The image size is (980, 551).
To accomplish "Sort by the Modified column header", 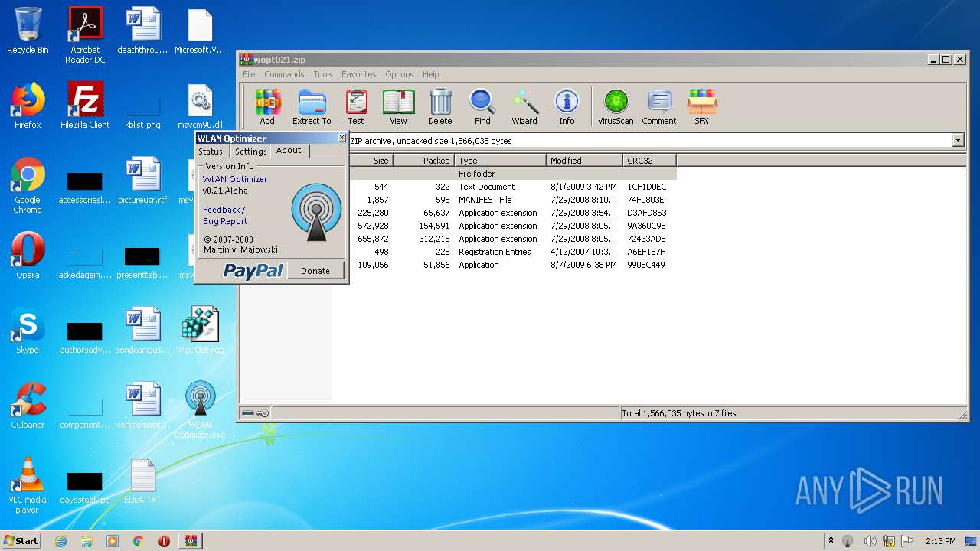I will [585, 161].
